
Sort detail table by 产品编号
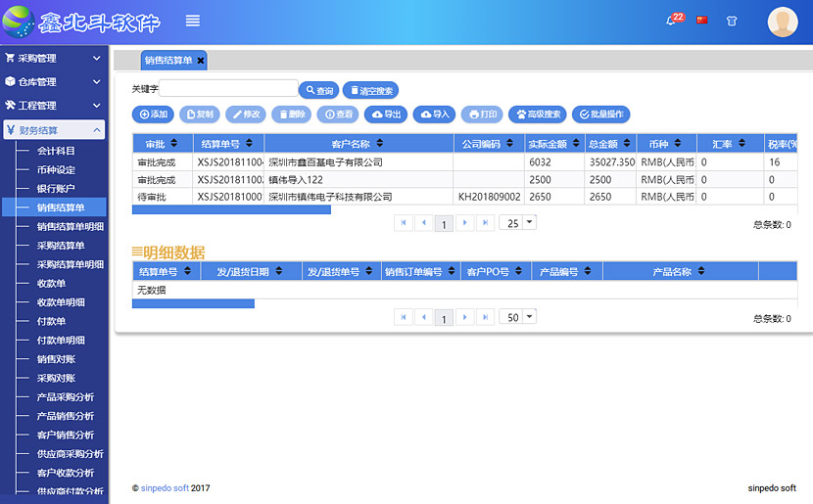(588, 270)
